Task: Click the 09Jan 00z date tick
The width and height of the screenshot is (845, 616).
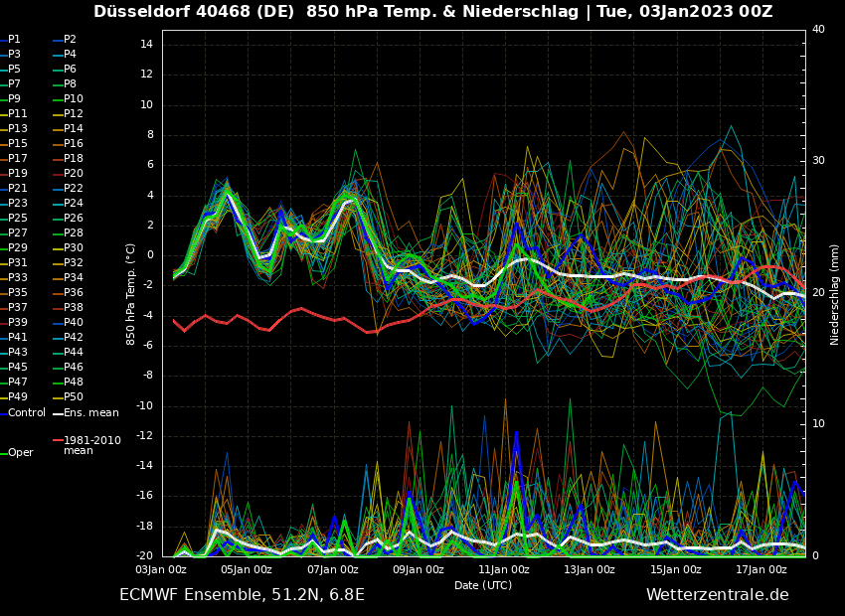Action: [x=419, y=569]
